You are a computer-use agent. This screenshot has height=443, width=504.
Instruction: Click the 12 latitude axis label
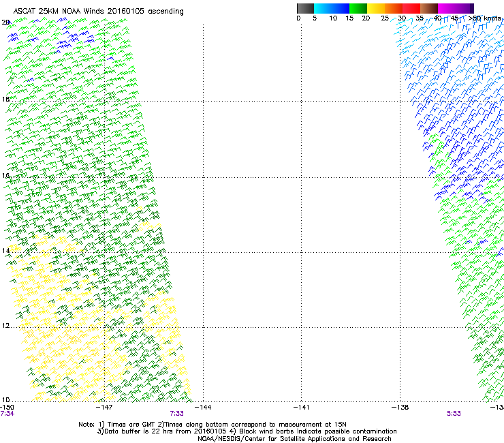point(5,326)
